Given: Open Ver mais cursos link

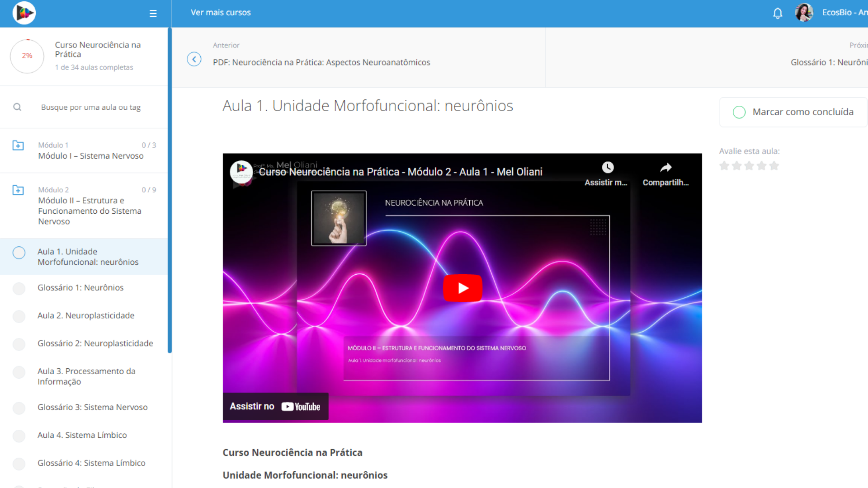Looking at the screenshot, I should pyautogui.click(x=221, y=13).
